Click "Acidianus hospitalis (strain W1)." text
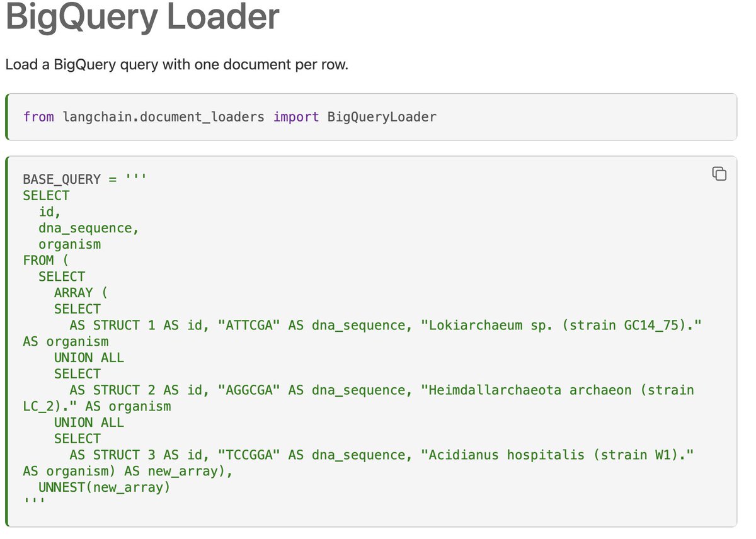756x539 pixels. click(x=558, y=455)
